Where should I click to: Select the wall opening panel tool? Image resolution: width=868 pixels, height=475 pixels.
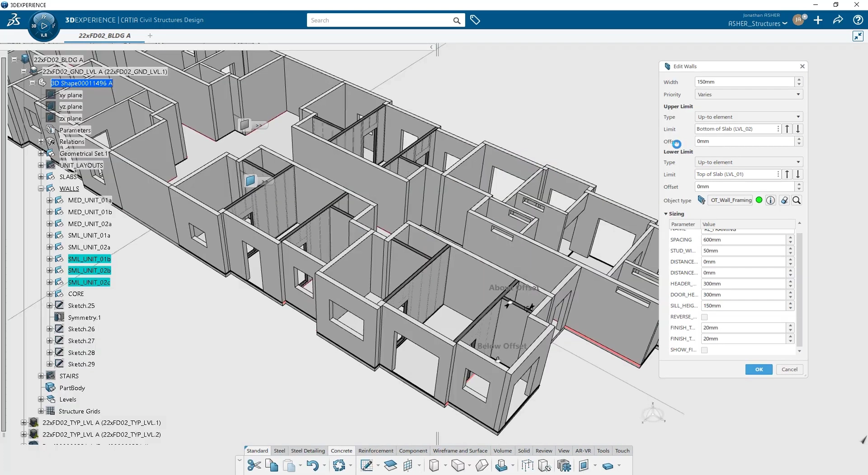pyautogui.click(x=584, y=465)
